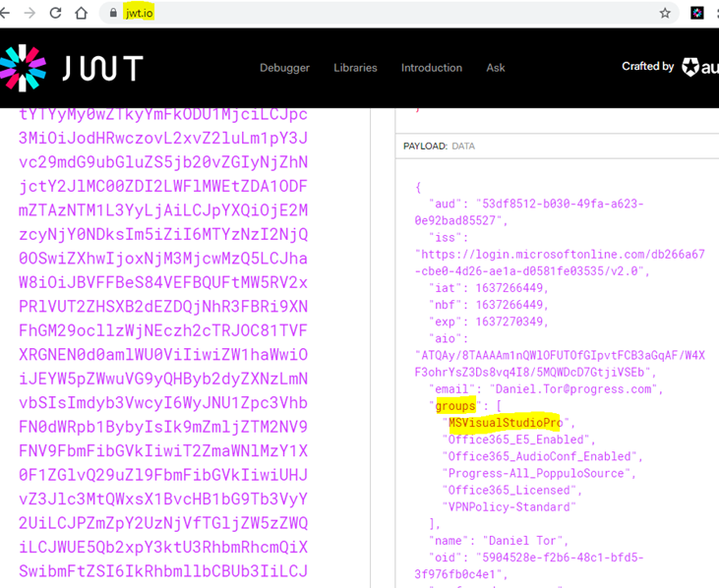Viewport: 719px width, 588px height.
Task: Click the Crafted by link
Action: (647, 66)
